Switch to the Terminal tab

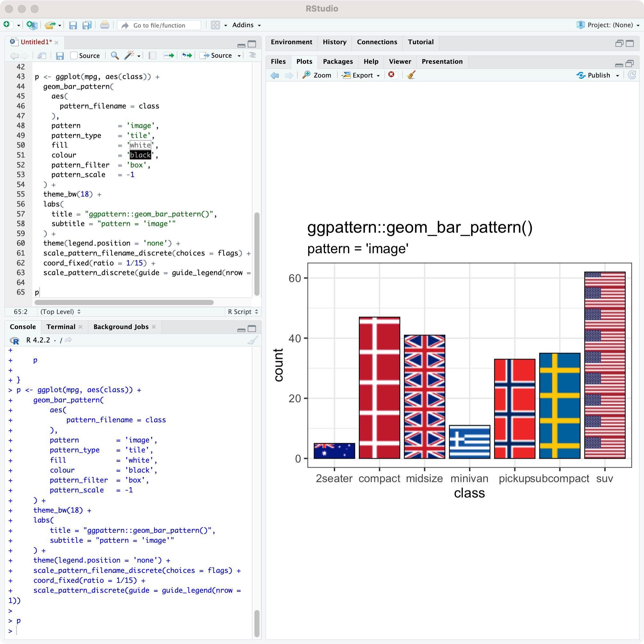pyautogui.click(x=61, y=327)
